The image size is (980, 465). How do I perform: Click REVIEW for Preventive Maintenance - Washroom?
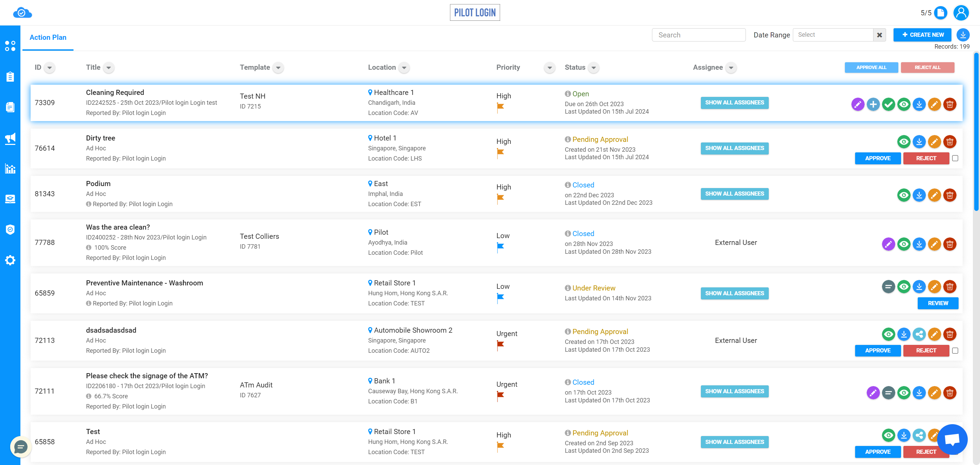point(938,303)
